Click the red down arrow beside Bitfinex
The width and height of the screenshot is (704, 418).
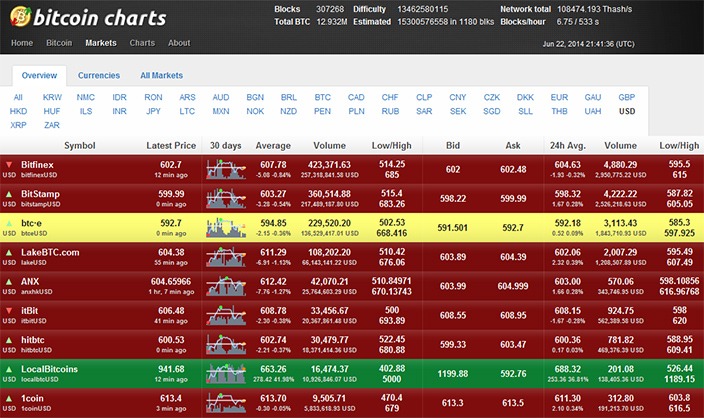[x=9, y=164]
